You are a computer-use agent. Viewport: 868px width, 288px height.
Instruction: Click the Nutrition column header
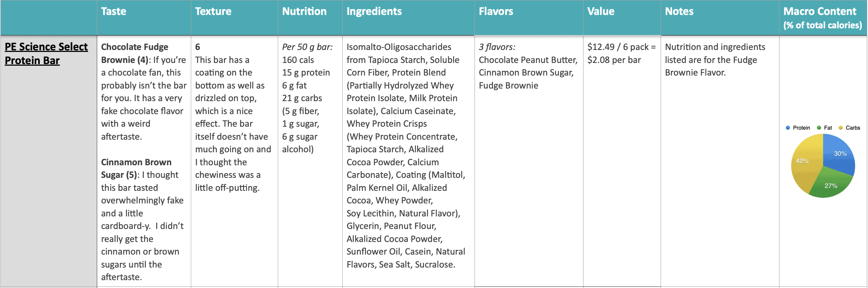pyautogui.click(x=304, y=11)
